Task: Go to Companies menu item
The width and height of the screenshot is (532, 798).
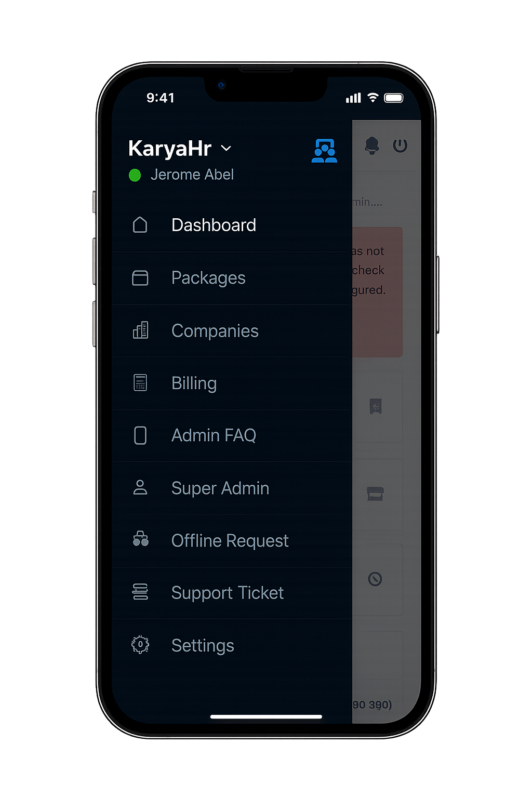Action: pos(215,331)
